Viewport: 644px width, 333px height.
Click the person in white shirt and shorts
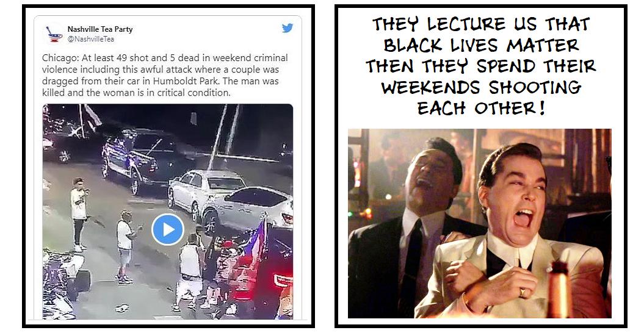tap(125, 246)
